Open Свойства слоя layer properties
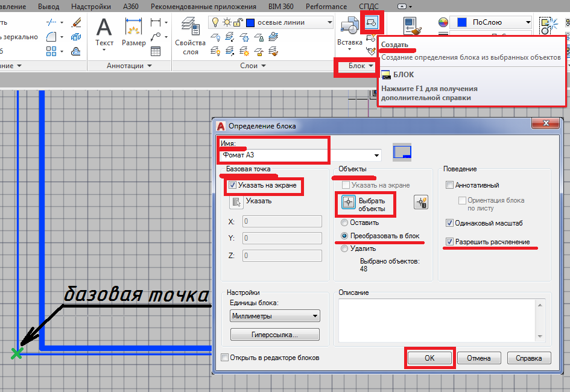The image size is (570, 392). [x=191, y=36]
